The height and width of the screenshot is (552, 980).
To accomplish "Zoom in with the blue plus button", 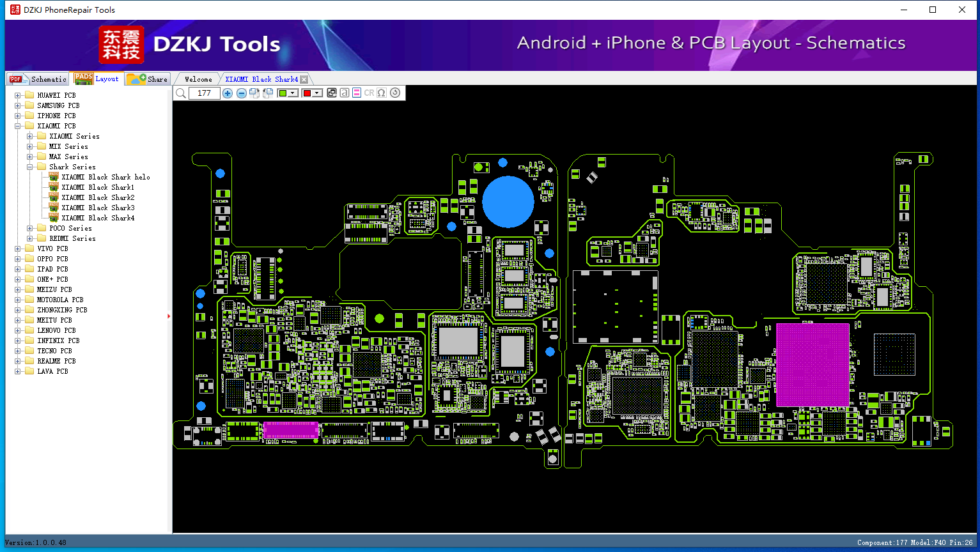I will pos(228,93).
